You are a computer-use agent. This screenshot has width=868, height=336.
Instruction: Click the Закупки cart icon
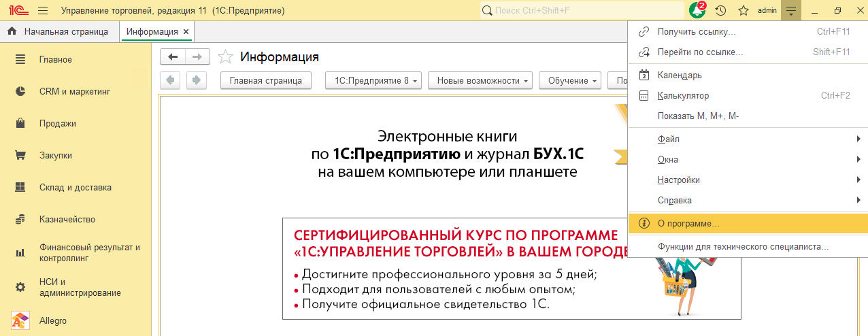pyautogui.click(x=20, y=155)
